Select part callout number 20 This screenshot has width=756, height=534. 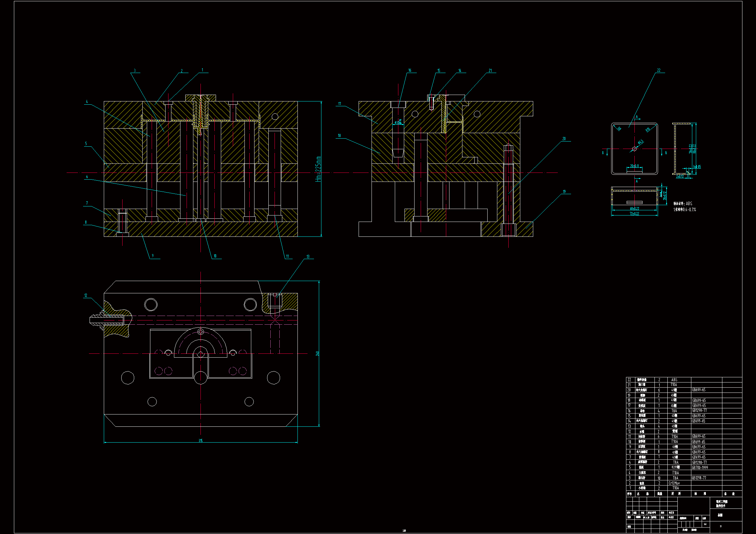[x=564, y=139]
